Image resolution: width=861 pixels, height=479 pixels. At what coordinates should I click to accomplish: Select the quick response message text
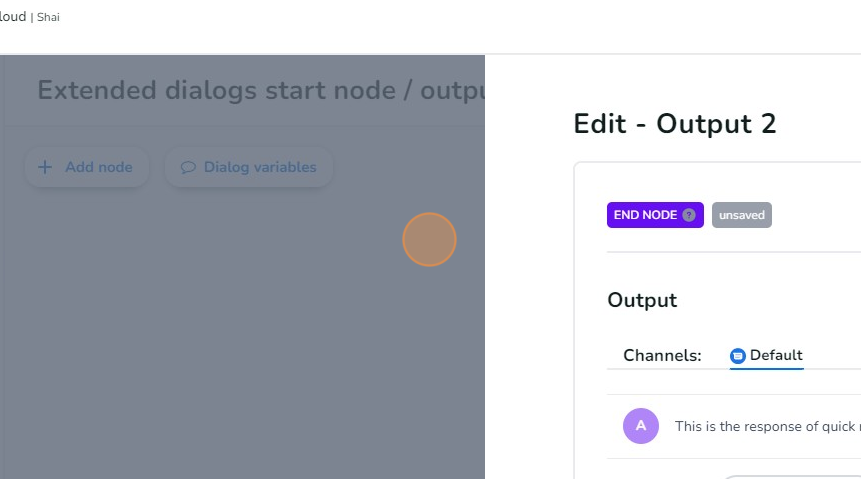click(x=766, y=426)
